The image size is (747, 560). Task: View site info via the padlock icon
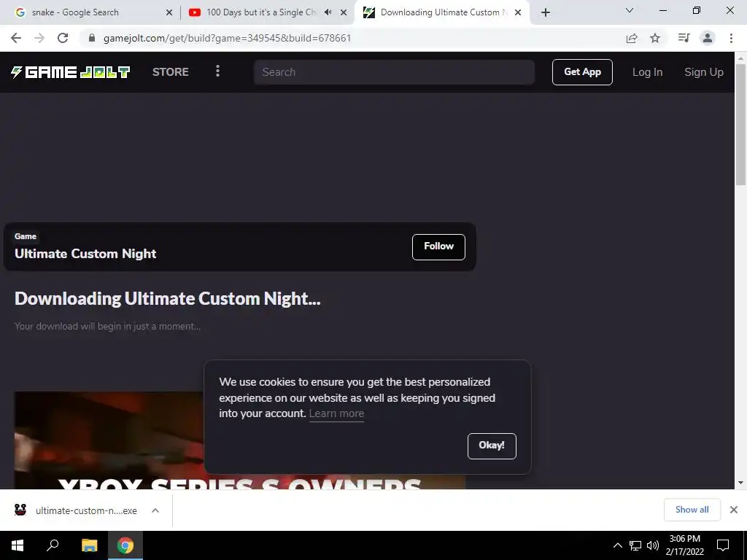pyautogui.click(x=92, y=38)
